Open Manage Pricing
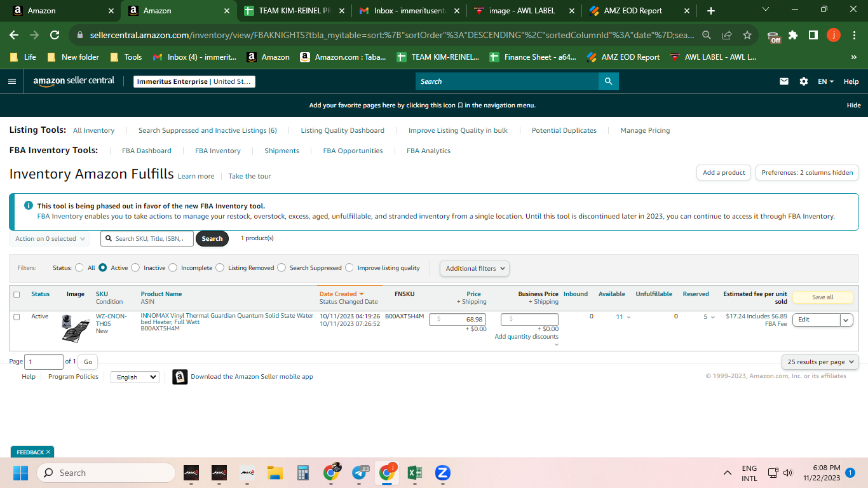The image size is (868, 488). tap(645, 130)
